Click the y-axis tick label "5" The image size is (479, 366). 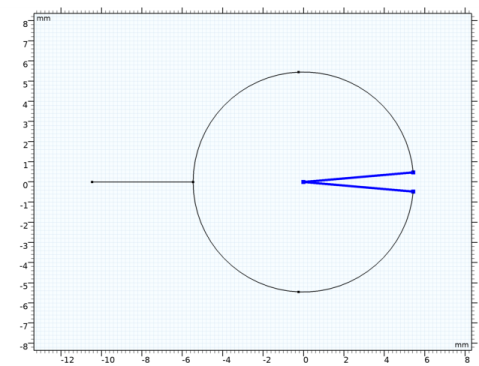(x=25, y=84)
